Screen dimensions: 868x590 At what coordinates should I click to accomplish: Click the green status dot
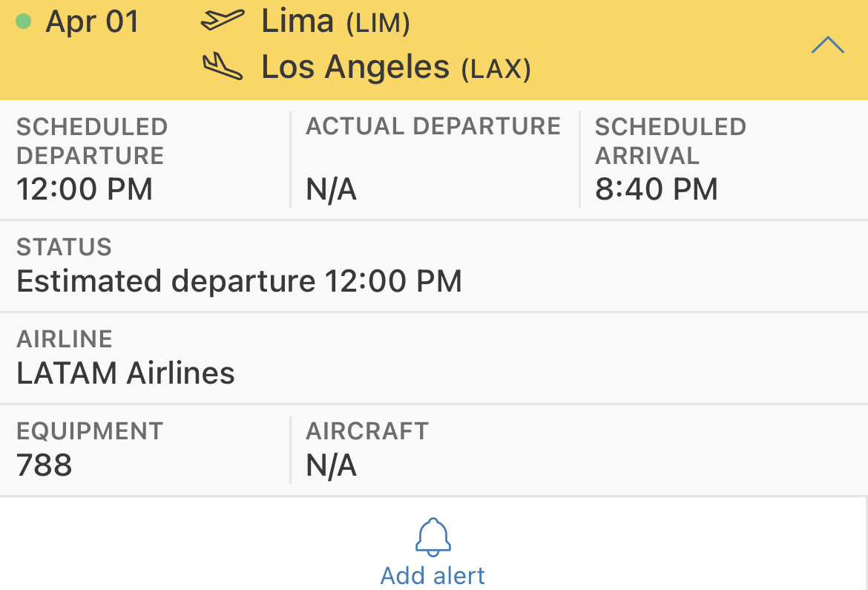click(23, 22)
